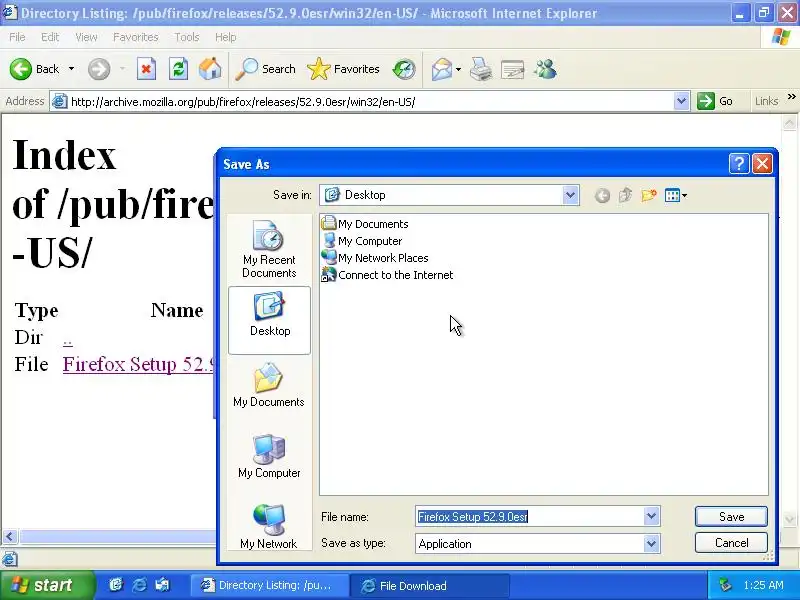Go to the Home page icon
800x600 pixels.
tap(210, 69)
